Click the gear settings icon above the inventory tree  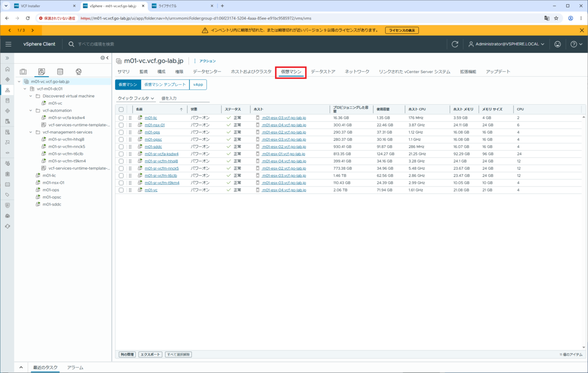click(x=102, y=58)
